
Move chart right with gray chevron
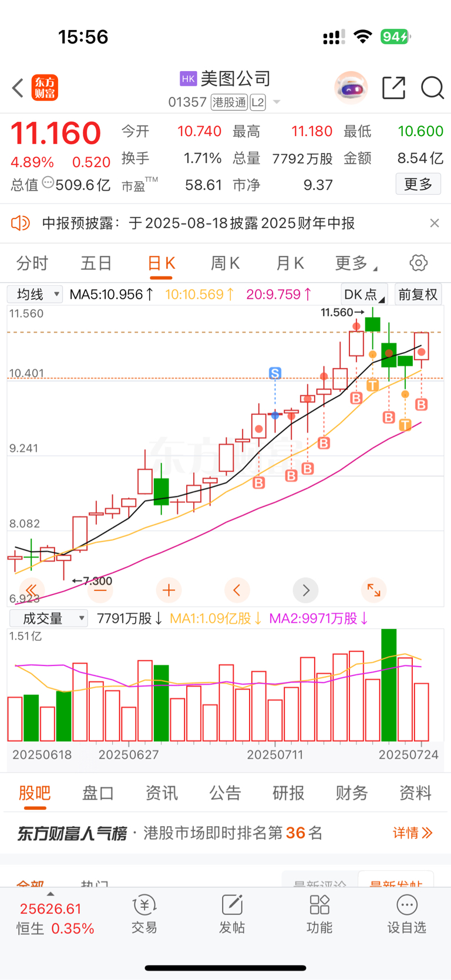pos(305,590)
